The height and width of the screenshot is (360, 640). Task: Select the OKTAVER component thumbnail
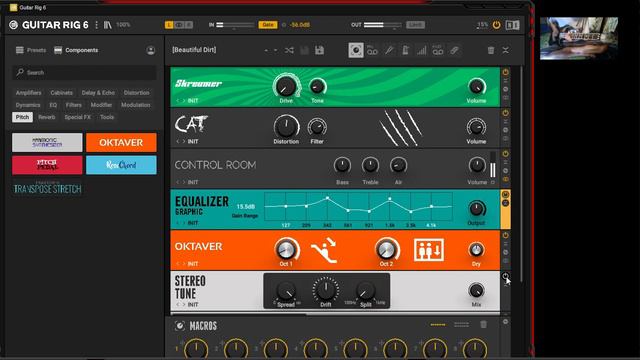pos(121,142)
